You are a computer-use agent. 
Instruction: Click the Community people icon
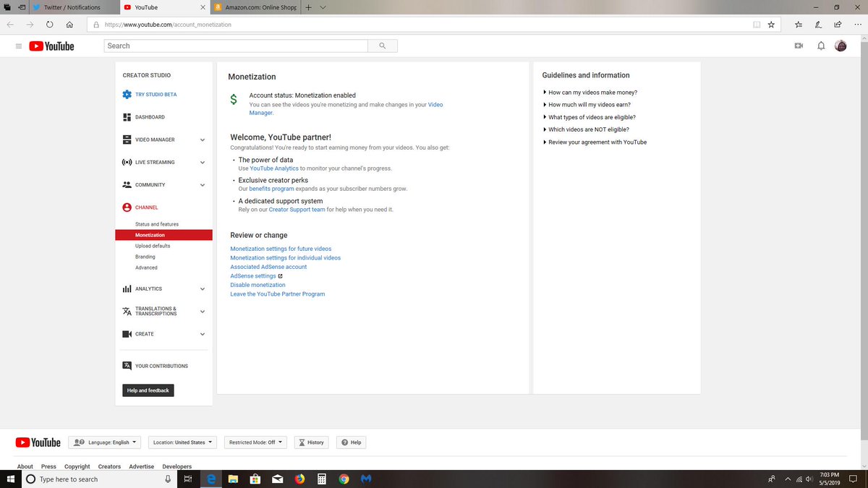point(127,184)
